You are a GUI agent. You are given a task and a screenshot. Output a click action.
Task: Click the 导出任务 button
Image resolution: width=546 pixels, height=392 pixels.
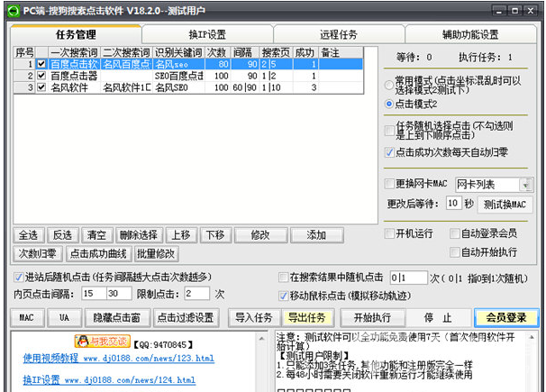click(x=307, y=317)
